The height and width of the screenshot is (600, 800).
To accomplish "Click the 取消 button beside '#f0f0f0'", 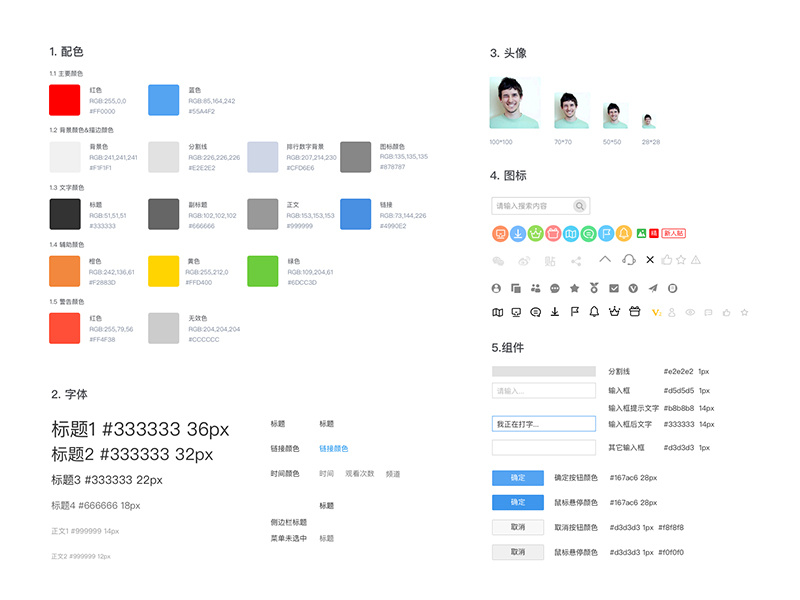I will [x=518, y=552].
